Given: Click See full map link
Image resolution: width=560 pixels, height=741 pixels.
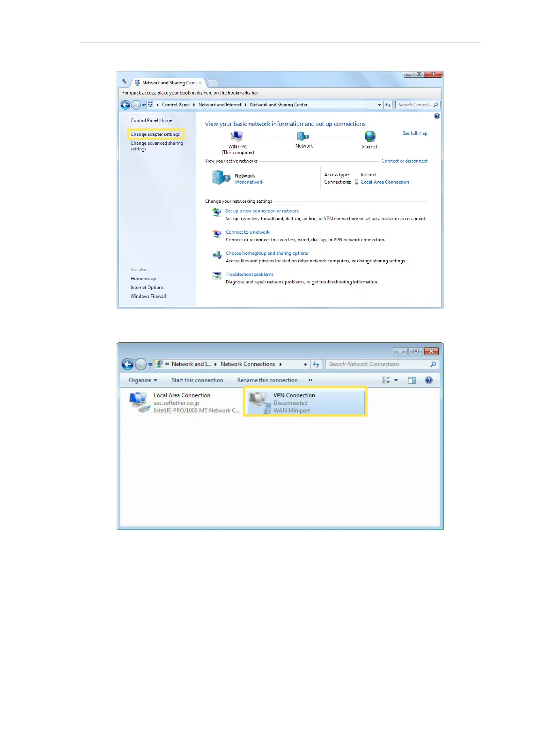Looking at the screenshot, I should pyautogui.click(x=415, y=133).
